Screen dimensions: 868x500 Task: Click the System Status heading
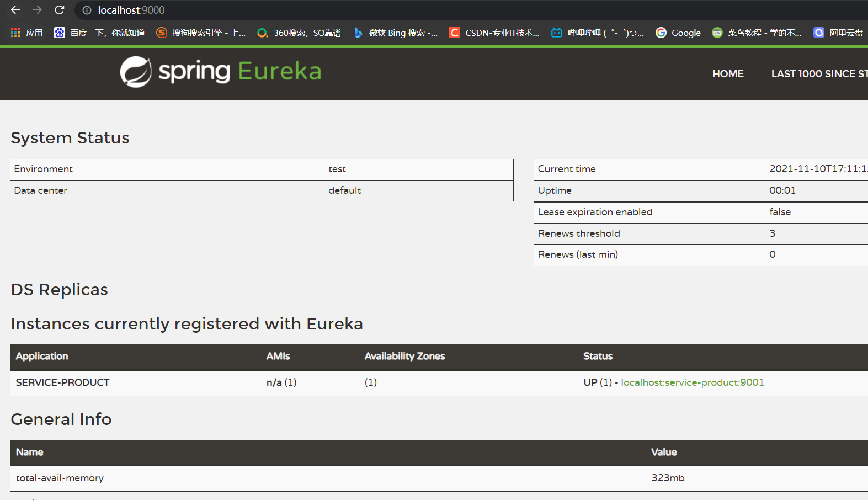pyautogui.click(x=70, y=138)
